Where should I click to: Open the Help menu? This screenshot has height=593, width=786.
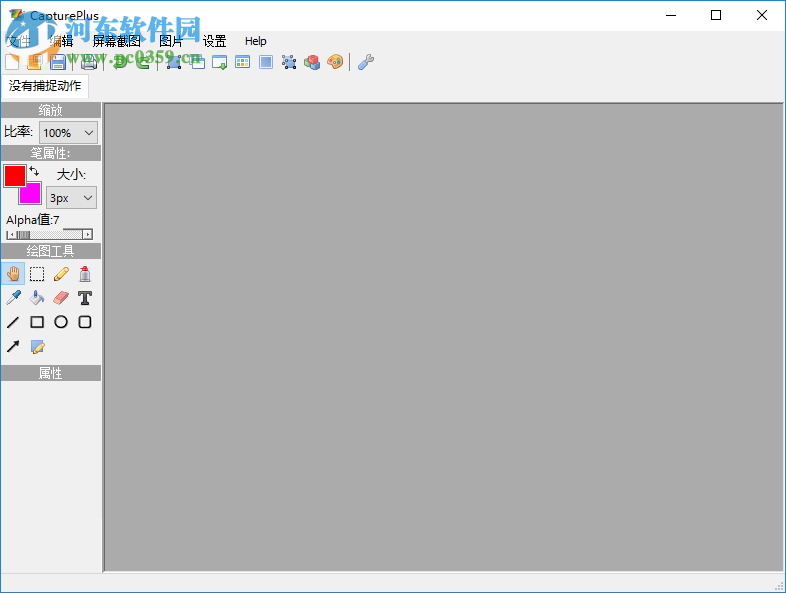pos(255,41)
